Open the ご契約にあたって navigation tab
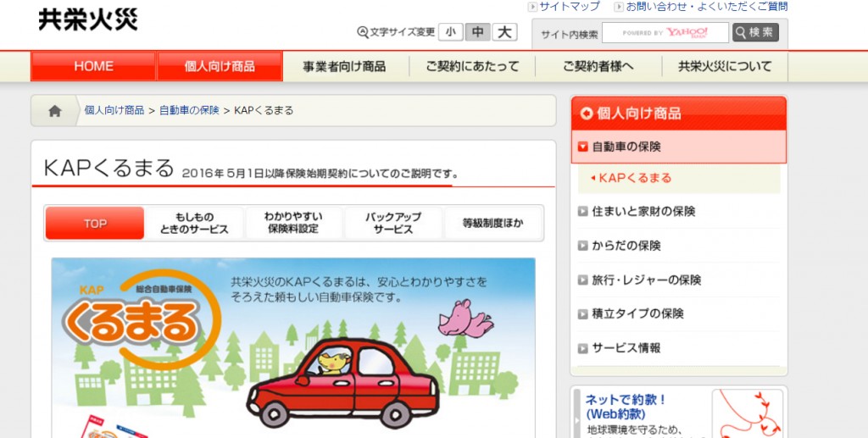Viewport: 868px width, 438px height. [473, 66]
